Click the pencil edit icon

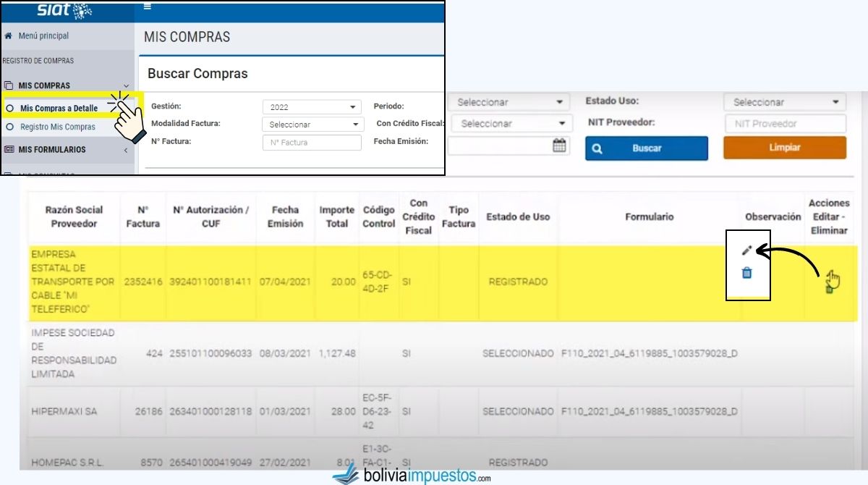pyautogui.click(x=747, y=250)
